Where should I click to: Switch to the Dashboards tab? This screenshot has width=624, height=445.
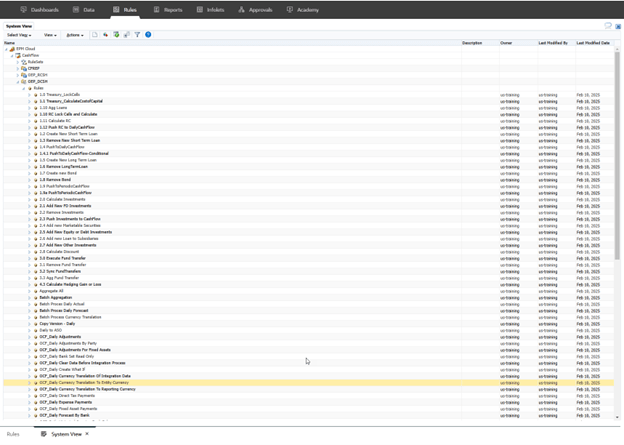pyautogui.click(x=38, y=9)
